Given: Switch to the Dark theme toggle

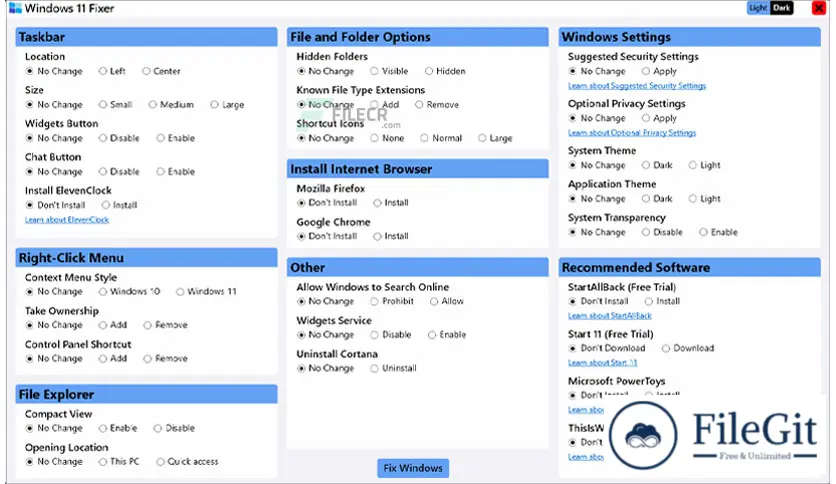Looking at the screenshot, I should point(781,8).
